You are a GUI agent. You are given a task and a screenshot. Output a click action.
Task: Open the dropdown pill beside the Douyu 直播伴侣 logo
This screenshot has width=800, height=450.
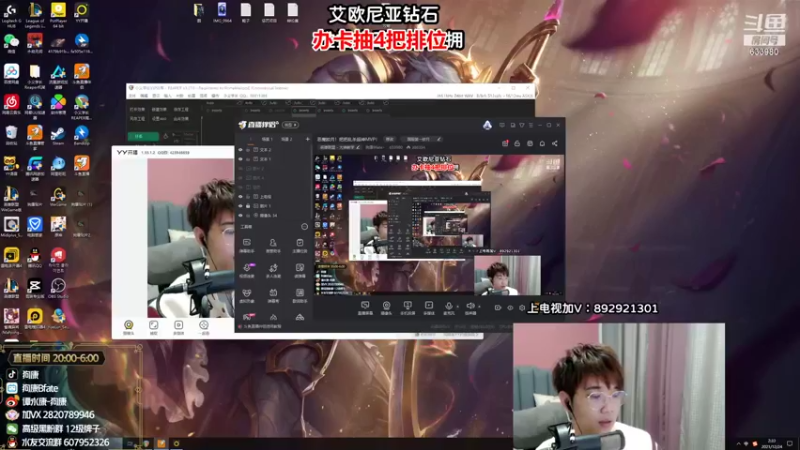click(290, 125)
